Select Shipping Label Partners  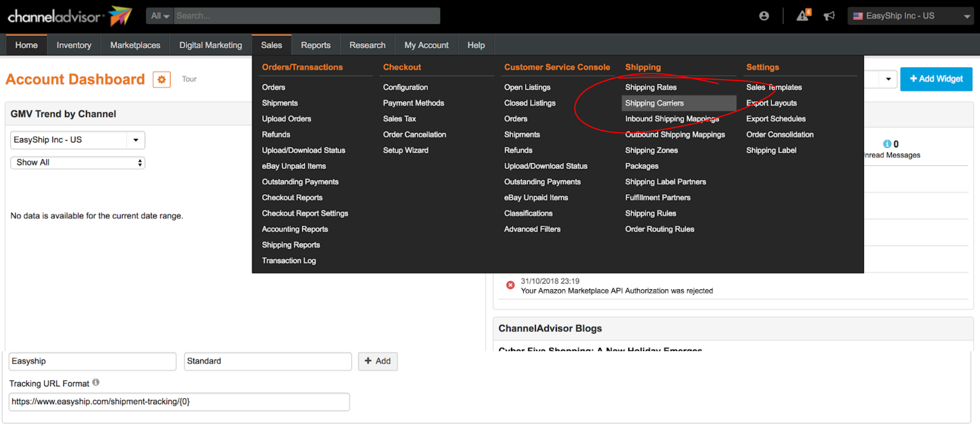[665, 182]
